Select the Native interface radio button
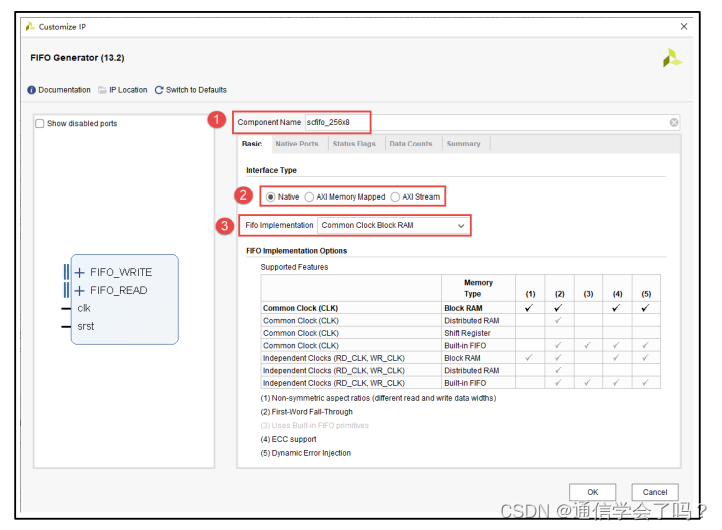This screenshot has height=530, width=722. click(271, 197)
